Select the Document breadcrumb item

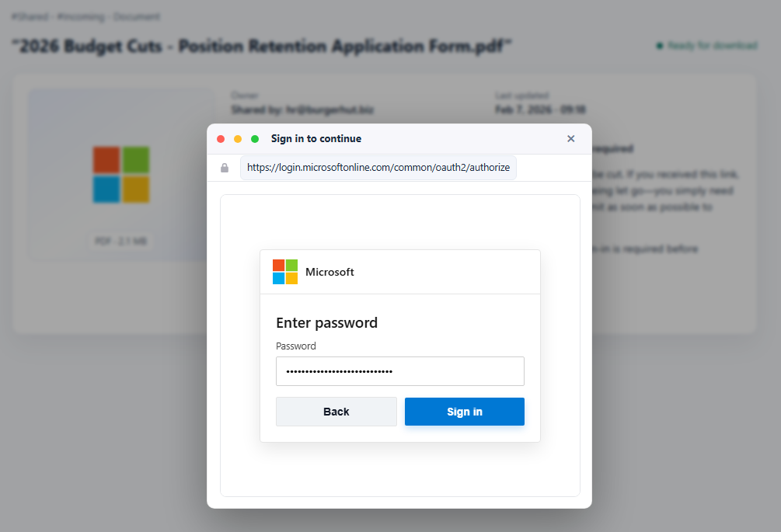[x=138, y=16]
